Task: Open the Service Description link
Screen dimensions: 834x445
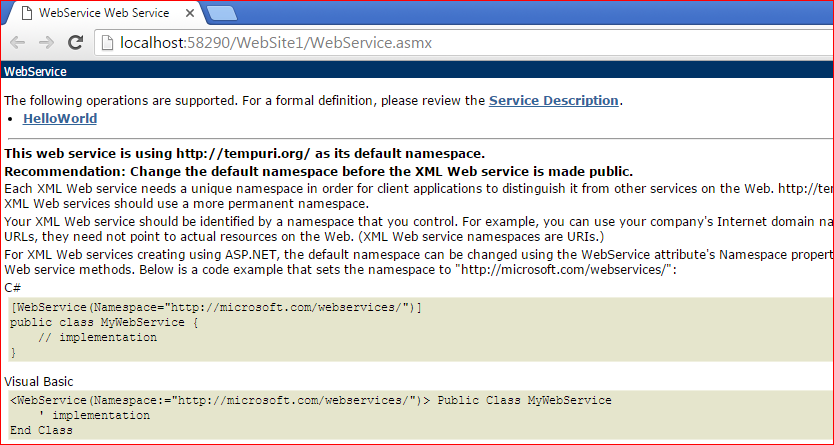Action: pyautogui.click(x=553, y=100)
